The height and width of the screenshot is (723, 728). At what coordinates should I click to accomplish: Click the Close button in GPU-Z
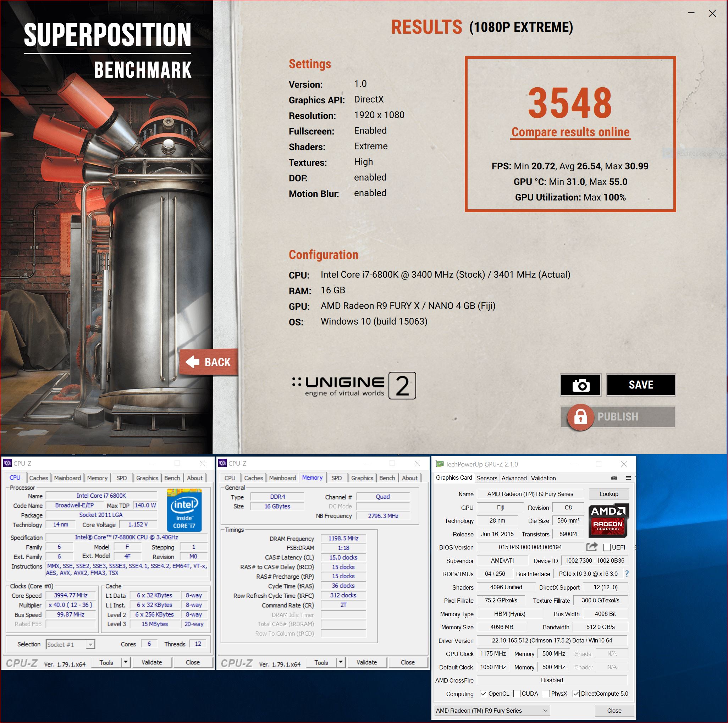tap(614, 710)
